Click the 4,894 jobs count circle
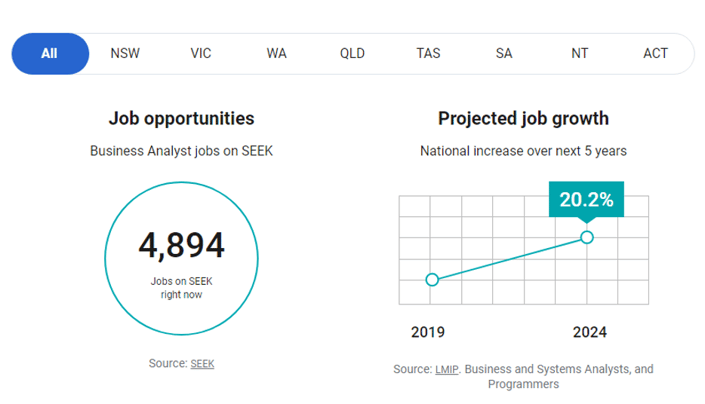This screenshot has width=705, height=404. pyautogui.click(x=182, y=258)
